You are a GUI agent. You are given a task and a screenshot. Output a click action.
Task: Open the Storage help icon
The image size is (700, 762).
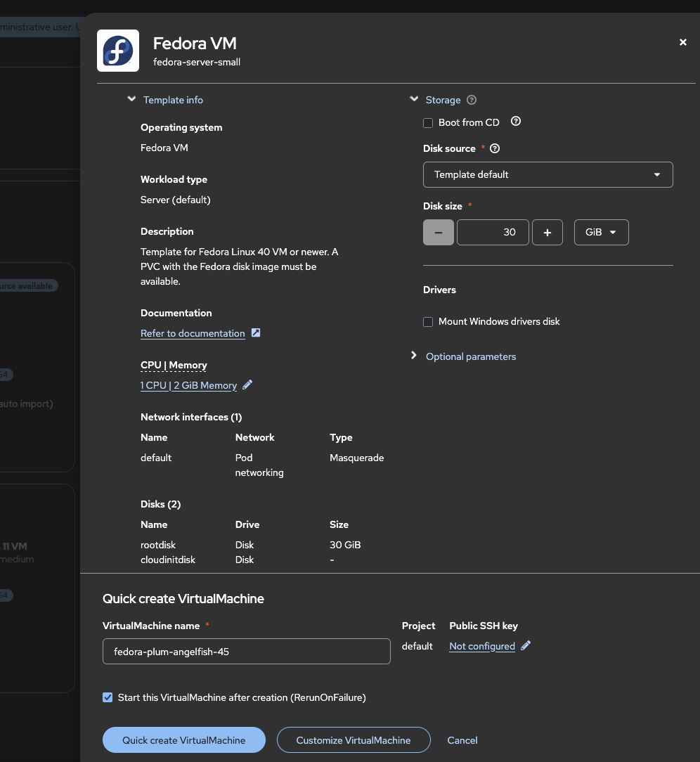pos(471,100)
